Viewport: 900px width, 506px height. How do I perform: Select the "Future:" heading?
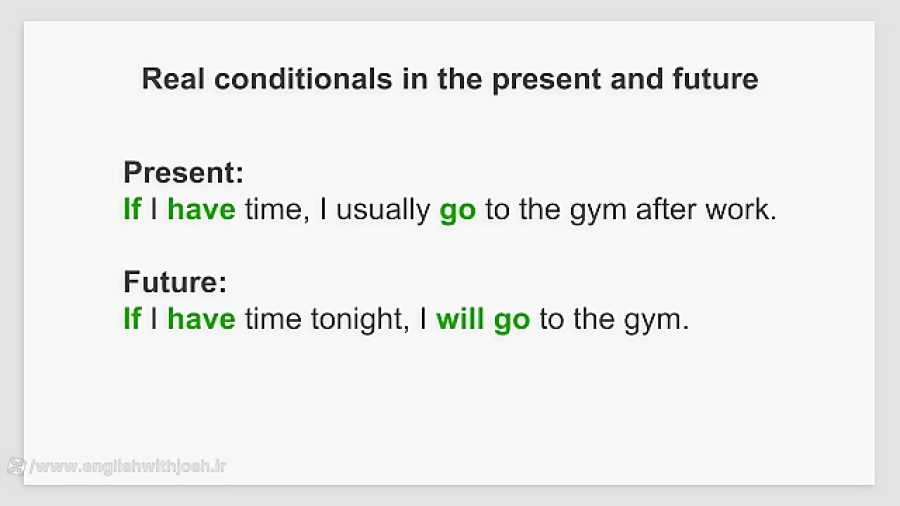point(175,282)
